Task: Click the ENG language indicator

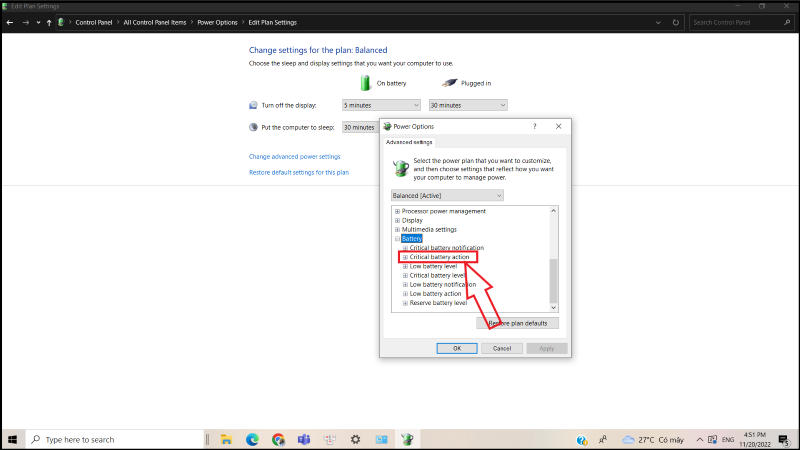Action: (728, 440)
